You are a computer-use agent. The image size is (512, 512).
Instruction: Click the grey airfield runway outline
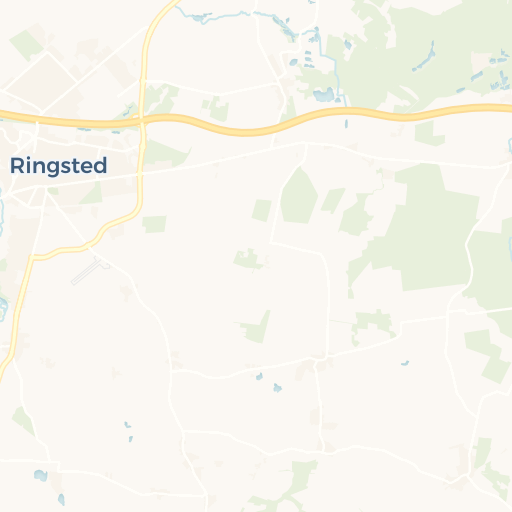(x=89, y=271)
